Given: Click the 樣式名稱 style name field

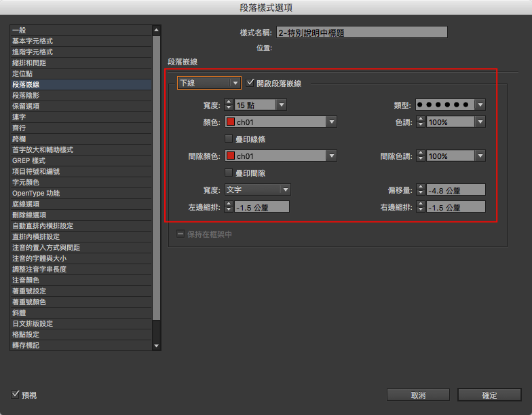Looking at the screenshot, I should click(x=362, y=33).
